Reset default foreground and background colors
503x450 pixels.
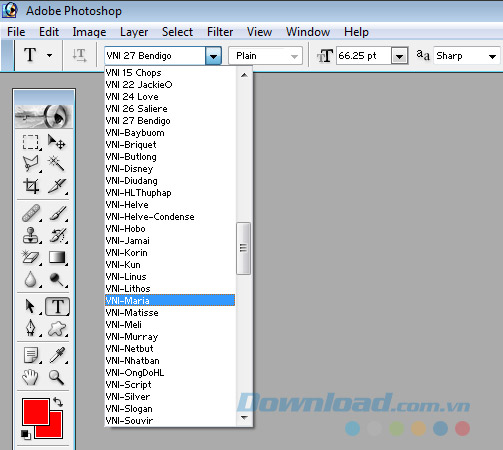point(26,434)
